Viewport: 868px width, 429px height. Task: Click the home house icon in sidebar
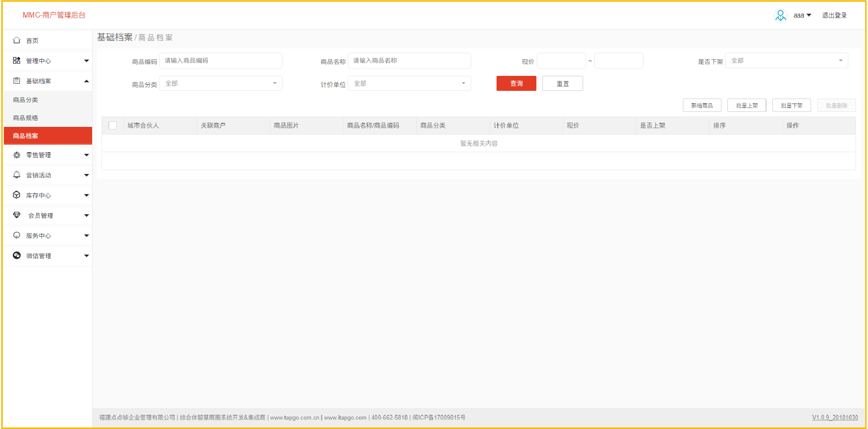point(17,40)
